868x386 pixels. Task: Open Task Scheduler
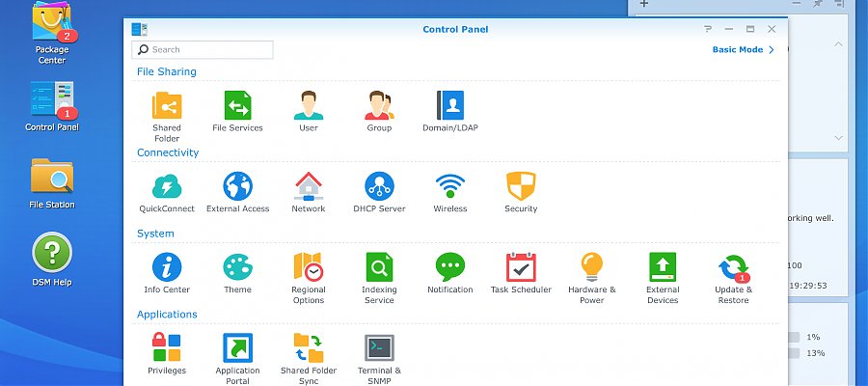[521, 267]
